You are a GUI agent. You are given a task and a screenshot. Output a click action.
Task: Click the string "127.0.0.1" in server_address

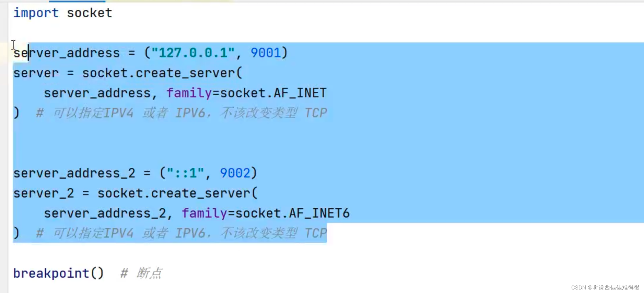coord(193,53)
